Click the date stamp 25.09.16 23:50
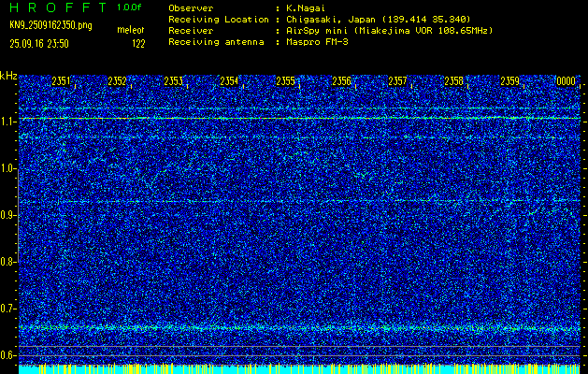This screenshot has height=374, width=588. point(39,44)
